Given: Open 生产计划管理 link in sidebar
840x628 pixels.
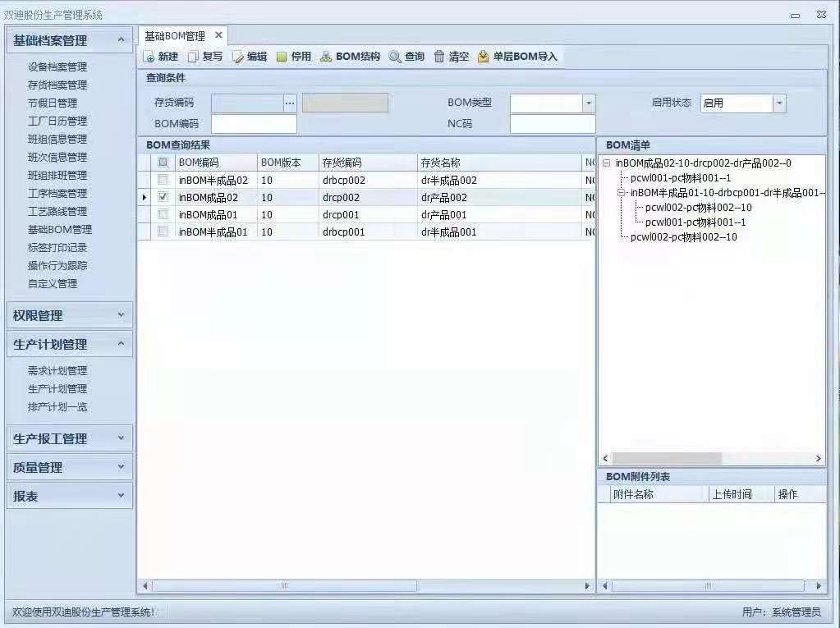Looking at the screenshot, I should pyautogui.click(x=57, y=389).
